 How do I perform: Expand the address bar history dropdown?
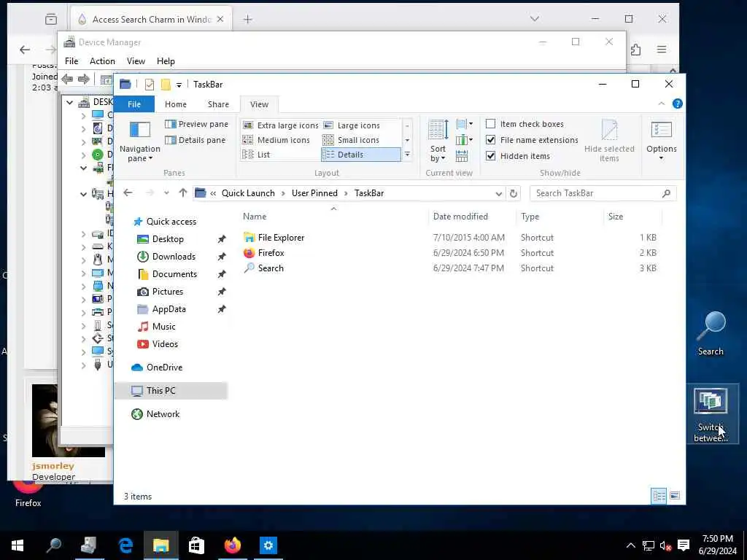(498, 193)
